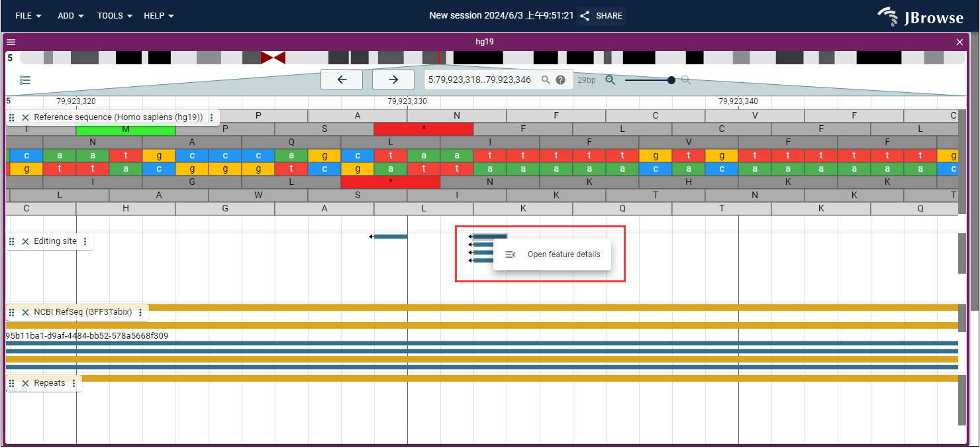Click the Editing site track drag handle
This screenshot has height=448, width=980.
click(x=12, y=242)
